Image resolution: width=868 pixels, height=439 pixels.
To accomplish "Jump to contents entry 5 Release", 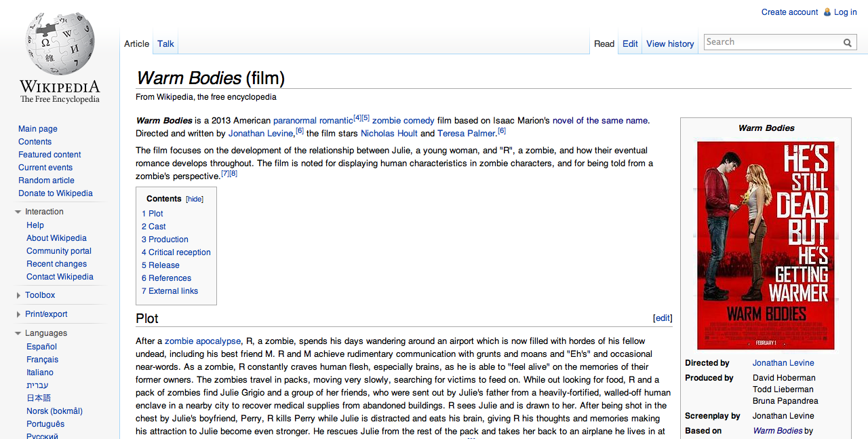I will (161, 265).
